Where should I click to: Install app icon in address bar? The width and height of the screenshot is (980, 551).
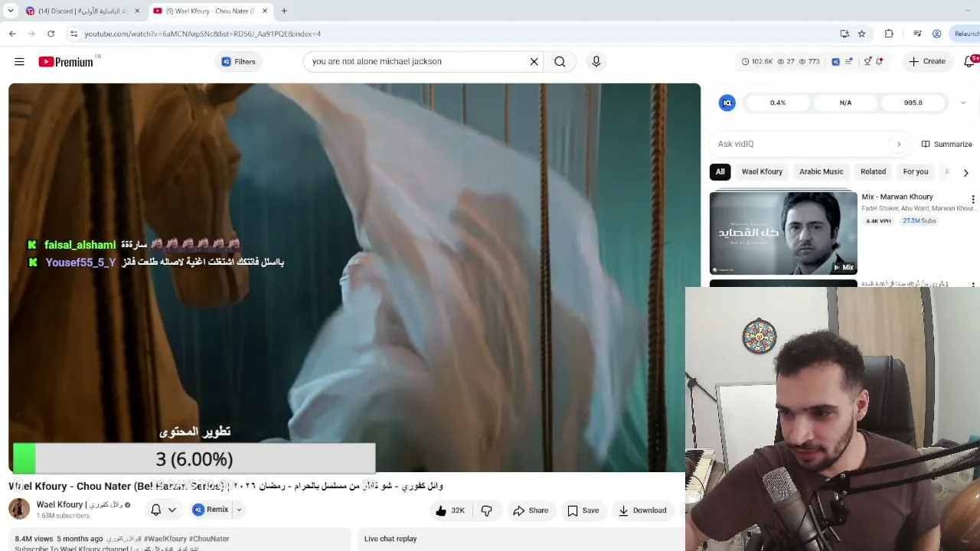tap(844, 34)
